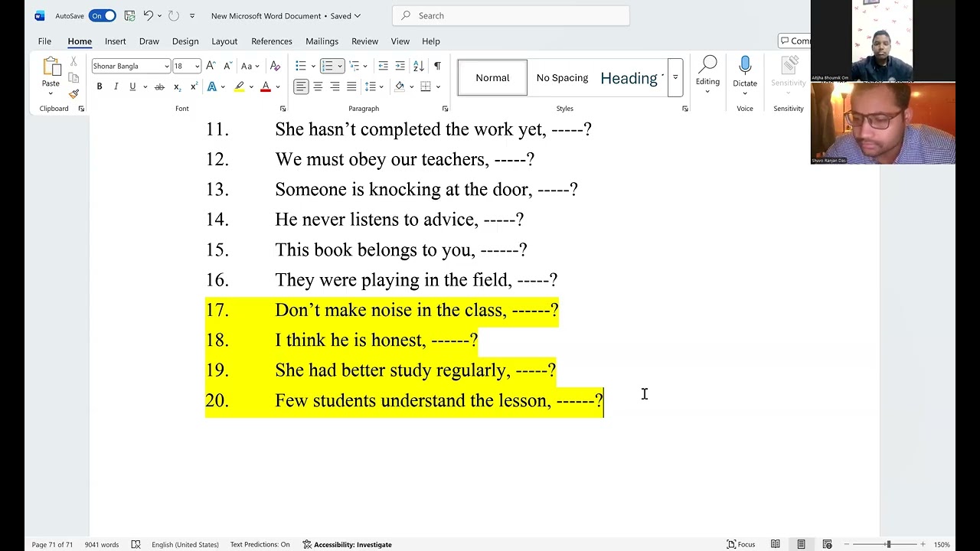Go to the Layout tab
980x551 pixels.
(224, 41)
